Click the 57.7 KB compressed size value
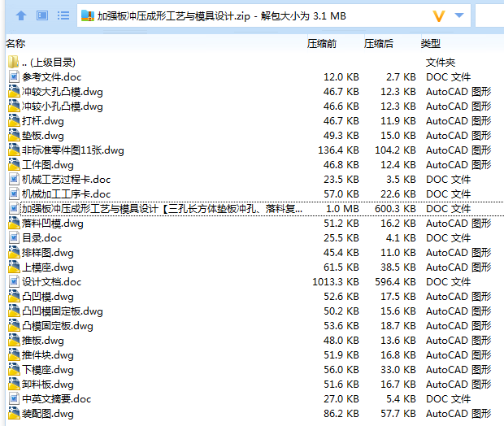 pyautogui.click(x=398, y=414)
